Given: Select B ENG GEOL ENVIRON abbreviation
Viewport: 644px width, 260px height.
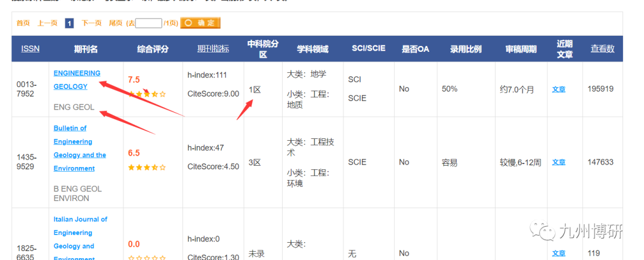Looking at the screenshot, I should (x=78, y=193).
